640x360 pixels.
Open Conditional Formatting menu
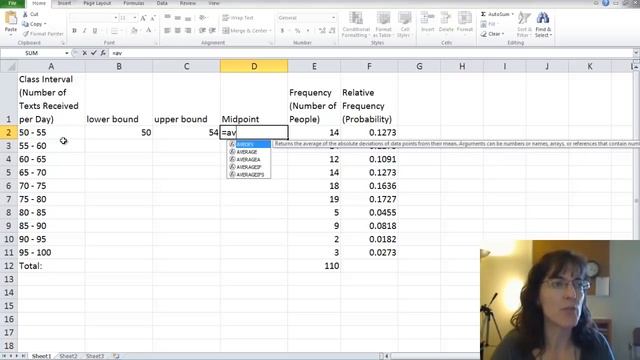pos(356,24)
